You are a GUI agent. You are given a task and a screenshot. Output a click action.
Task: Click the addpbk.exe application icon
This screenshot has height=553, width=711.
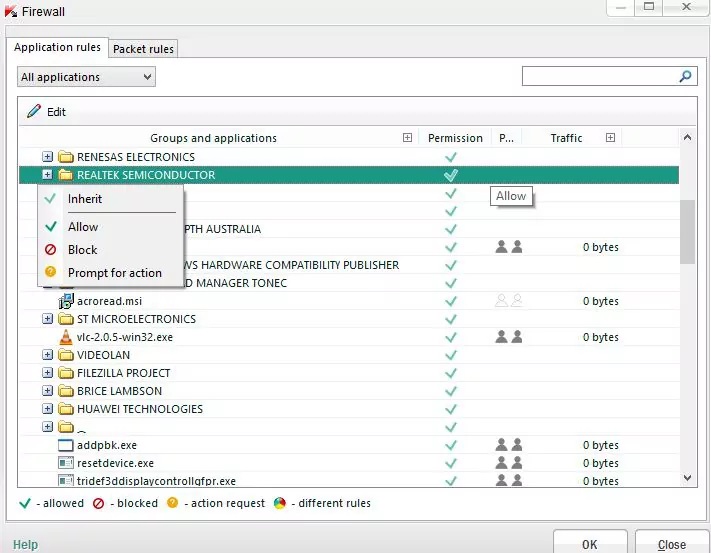pyautogui.click(x=66, y=445)
